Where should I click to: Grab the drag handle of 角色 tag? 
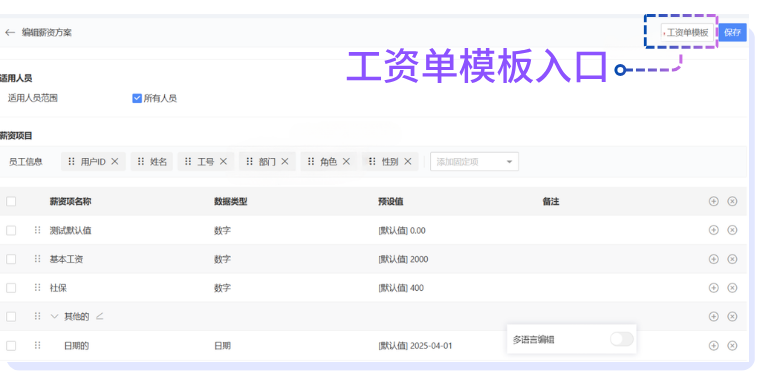tap(311, 162)
